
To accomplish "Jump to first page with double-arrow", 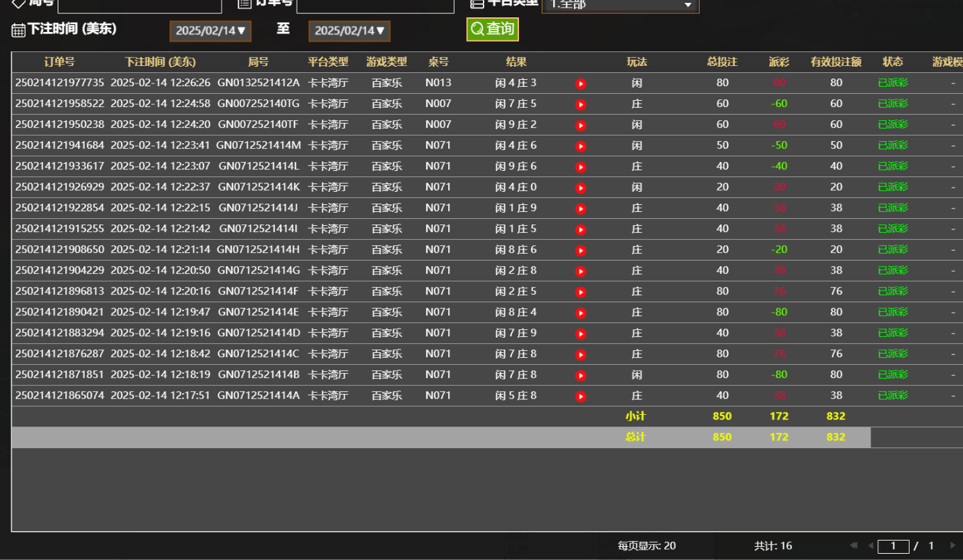I will coord(853,545).
